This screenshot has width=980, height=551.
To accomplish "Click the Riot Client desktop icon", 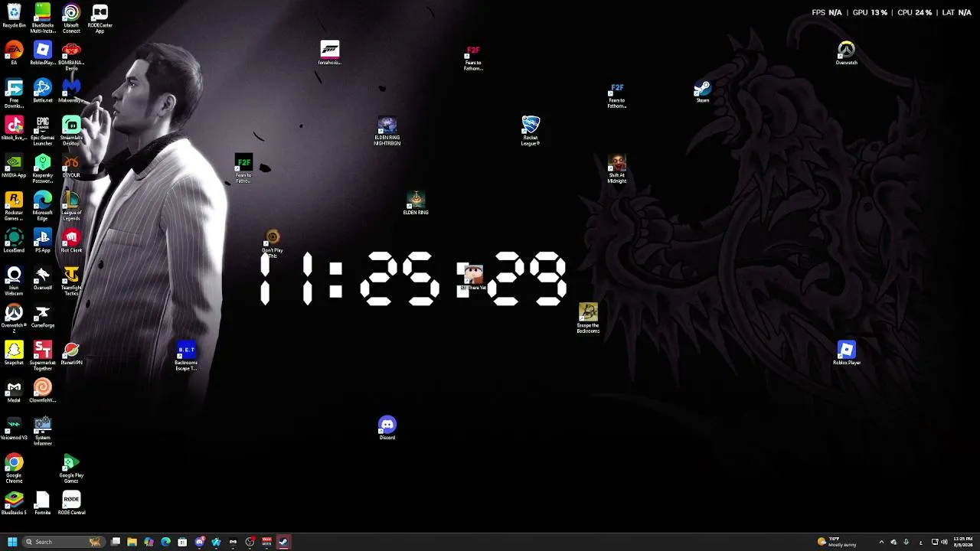I will pyautogui.click(x=71, y=241).
